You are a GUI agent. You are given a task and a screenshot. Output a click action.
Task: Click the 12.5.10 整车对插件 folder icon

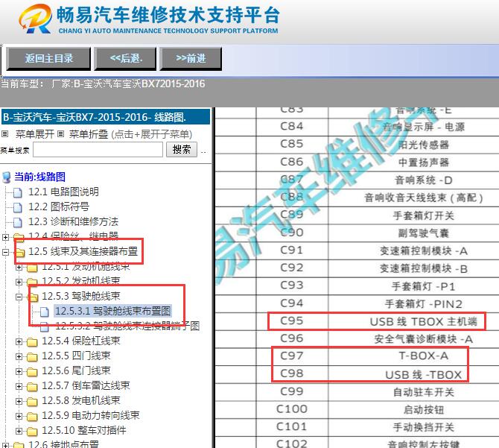pyautogui.click(x=32, y=432)
